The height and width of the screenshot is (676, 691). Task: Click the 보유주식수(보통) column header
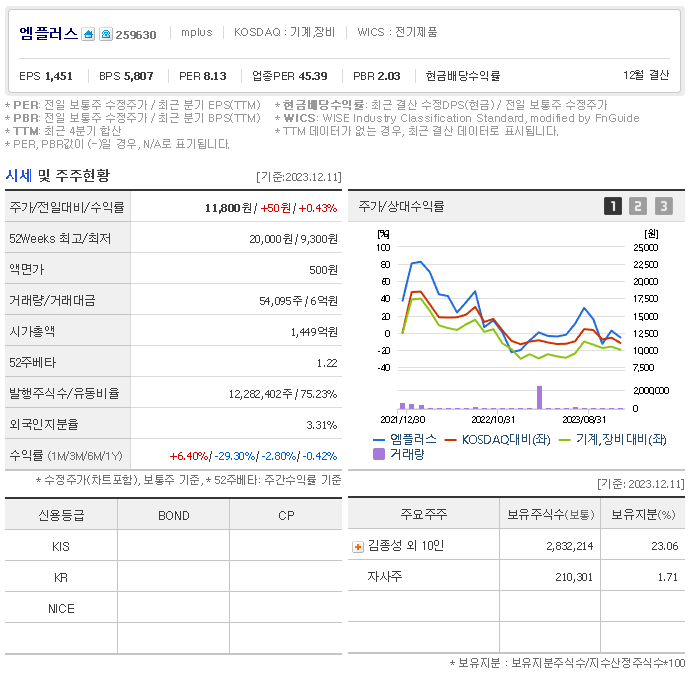550,514
